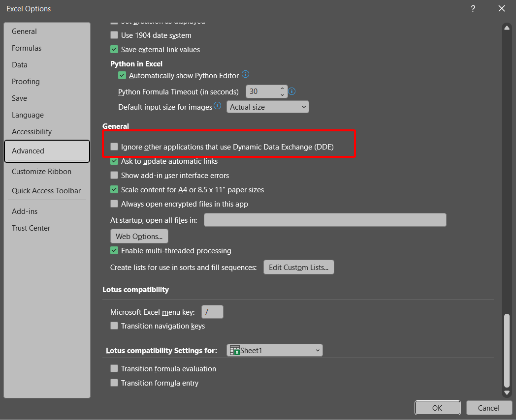Click the info icon next to Python Formula Timeout

click(x=292, y=91)
